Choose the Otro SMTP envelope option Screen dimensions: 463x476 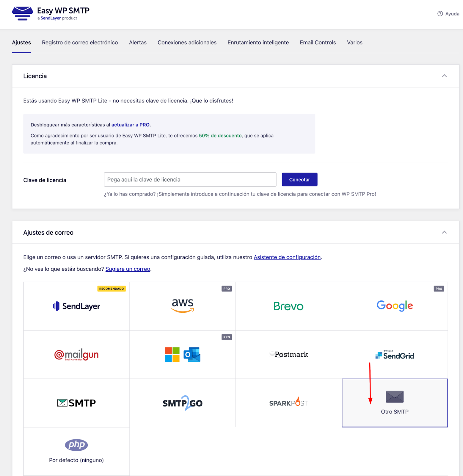pyautogui.click(x=395, y=403)
